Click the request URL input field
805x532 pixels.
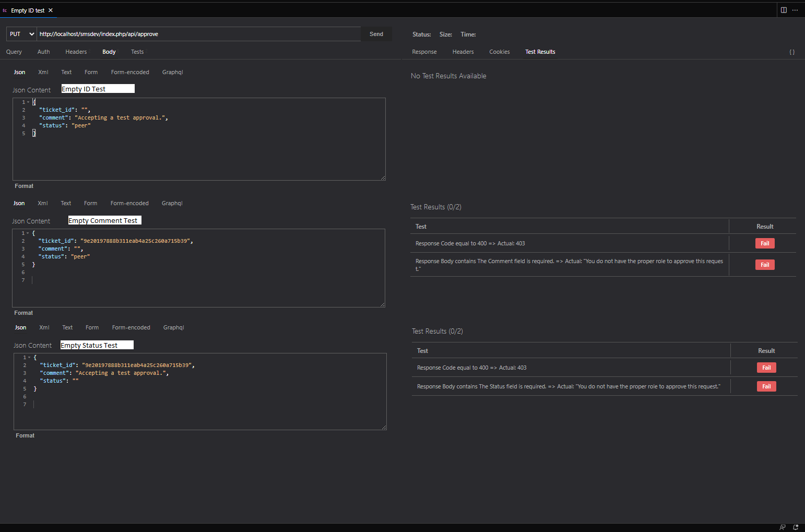coord(198,33)
